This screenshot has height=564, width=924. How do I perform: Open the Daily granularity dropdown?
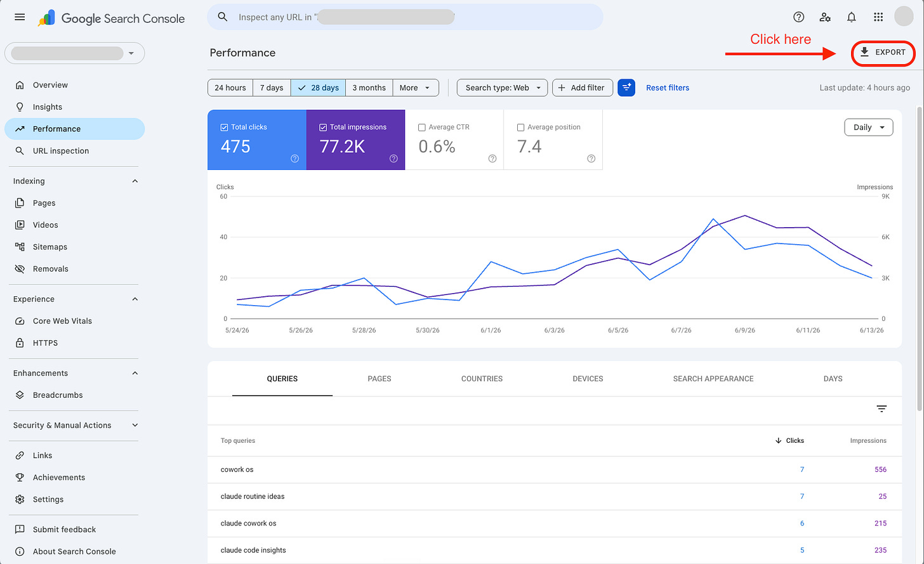tap(869, 128)
